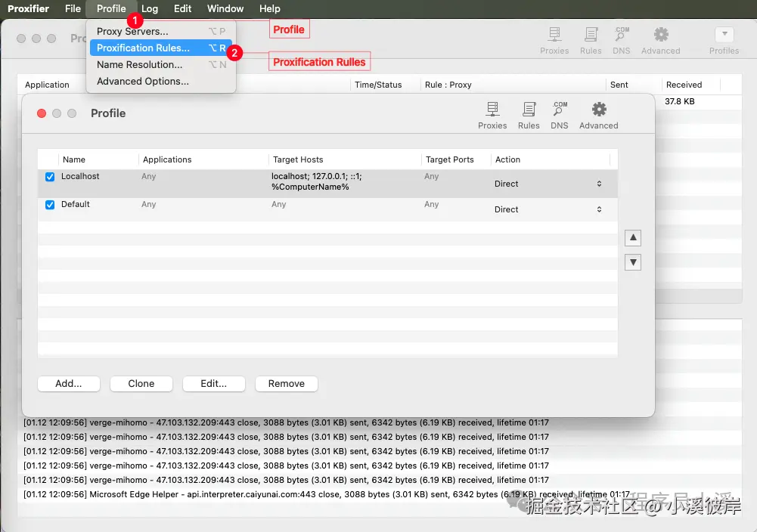Open the Help menu
Viewport: 757px width, 532px height.
click(269, 8)
